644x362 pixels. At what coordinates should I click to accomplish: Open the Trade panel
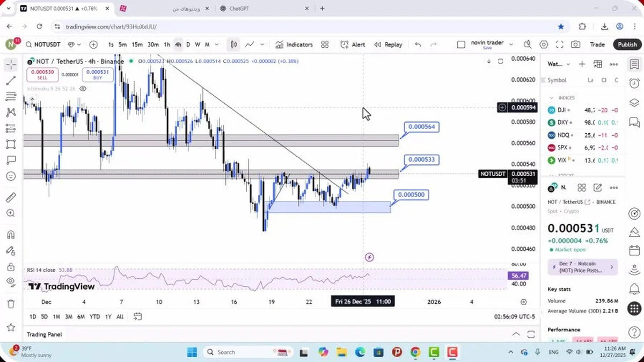click(x=597, y=45)
